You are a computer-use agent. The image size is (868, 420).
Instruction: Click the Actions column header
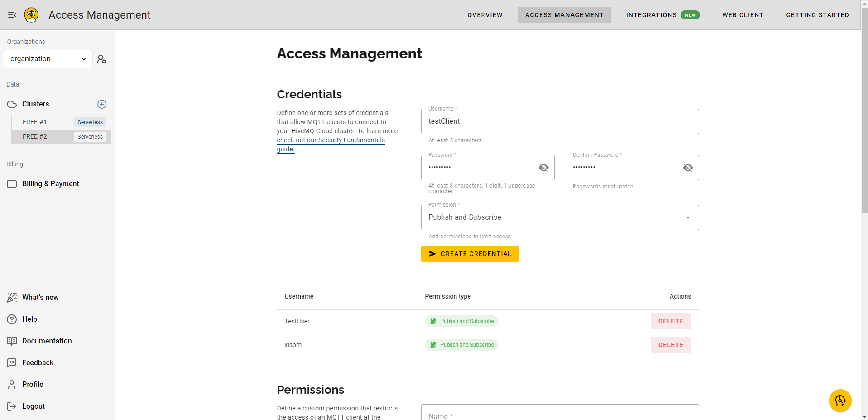coord(680,296)
